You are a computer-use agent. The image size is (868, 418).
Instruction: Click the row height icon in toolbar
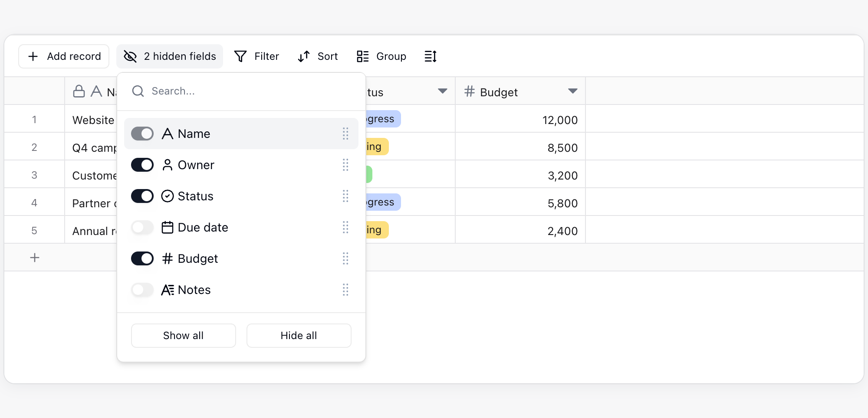(x=430, y=56)
